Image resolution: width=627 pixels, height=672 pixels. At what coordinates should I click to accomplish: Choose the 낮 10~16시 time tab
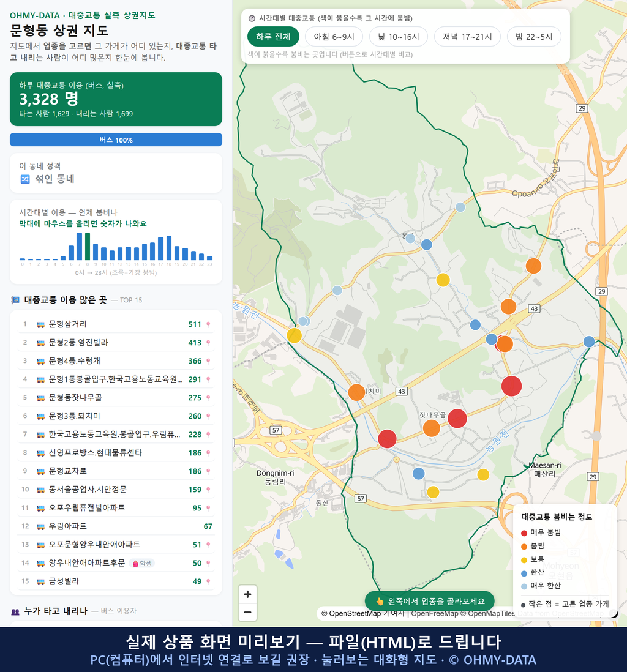399,37
